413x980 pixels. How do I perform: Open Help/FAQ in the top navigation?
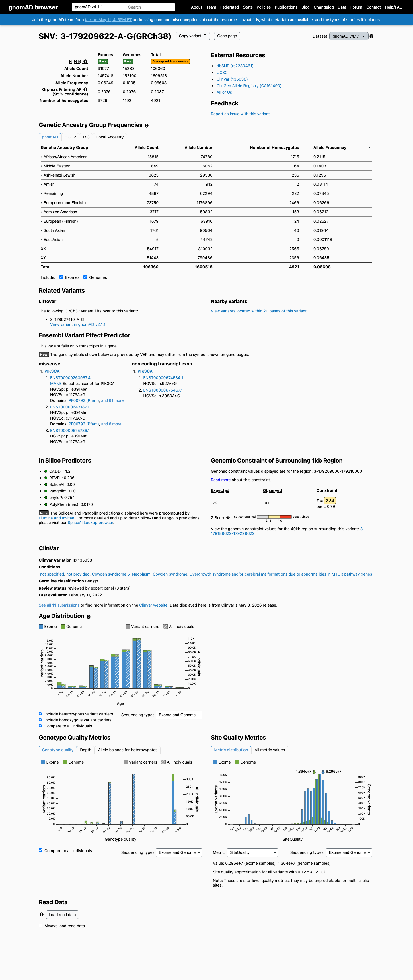tap(393, 7)
